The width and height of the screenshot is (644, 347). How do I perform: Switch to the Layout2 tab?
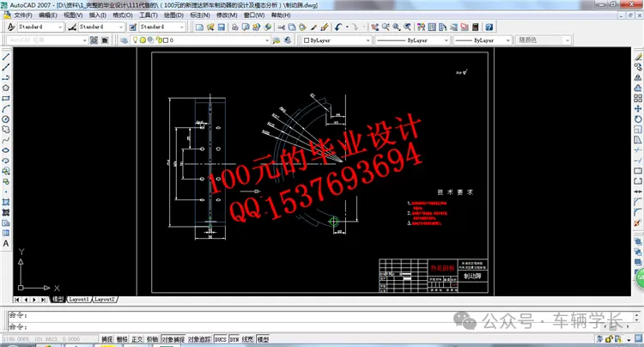pos(104,300)
